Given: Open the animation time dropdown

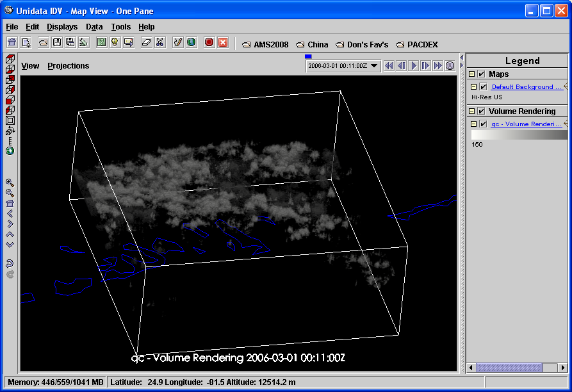Looking at the screenshot, I should click(x=375, y=66).
